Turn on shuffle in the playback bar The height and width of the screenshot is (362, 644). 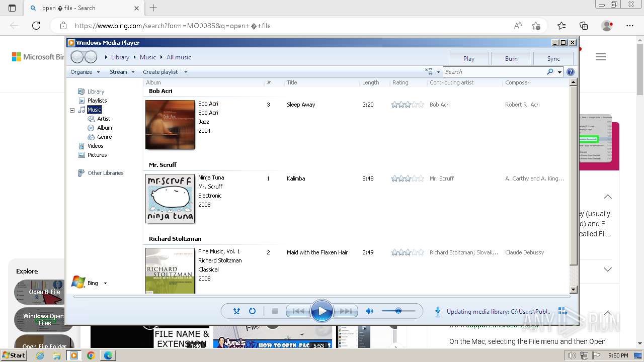(x=236, y=311)
